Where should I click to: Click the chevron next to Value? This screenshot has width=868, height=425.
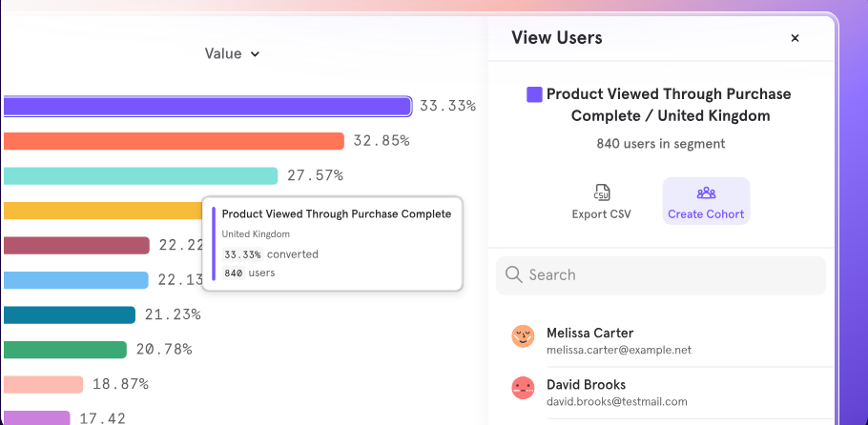(255, 54)
